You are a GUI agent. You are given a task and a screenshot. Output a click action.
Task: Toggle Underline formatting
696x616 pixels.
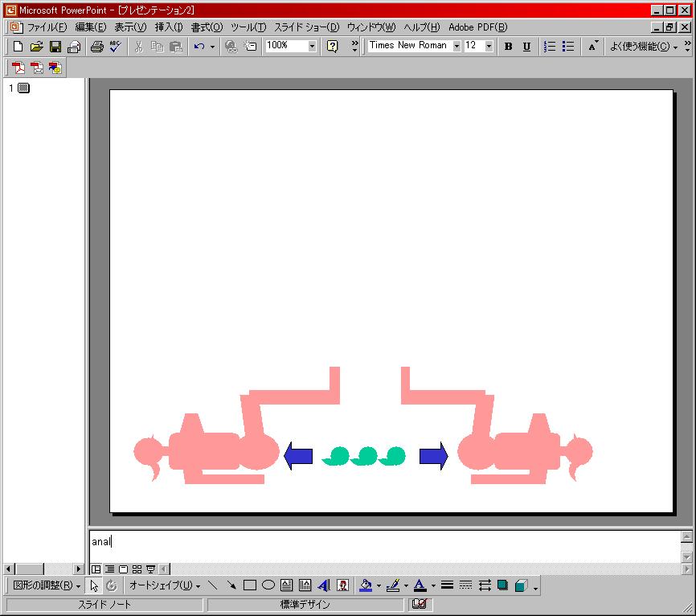(x=526, y=47)
